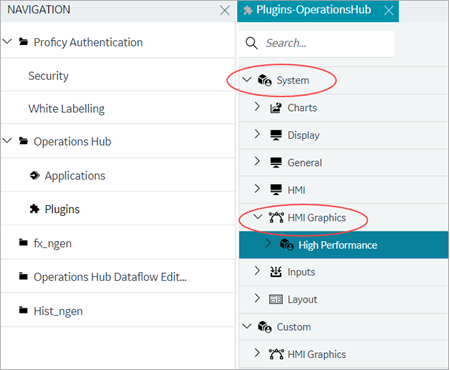Screen dimensions: 450x370
Task: Select the High Performance row
Action: pos(344,245)
